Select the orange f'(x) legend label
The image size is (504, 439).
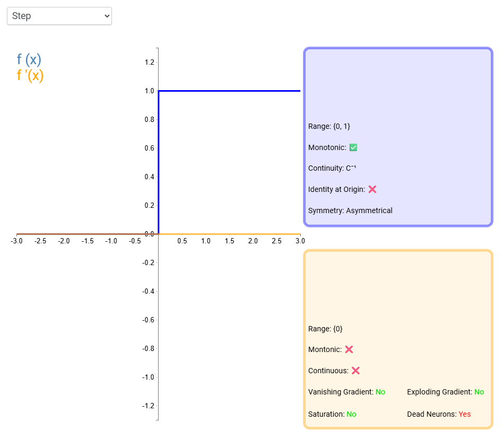point(30,76)
